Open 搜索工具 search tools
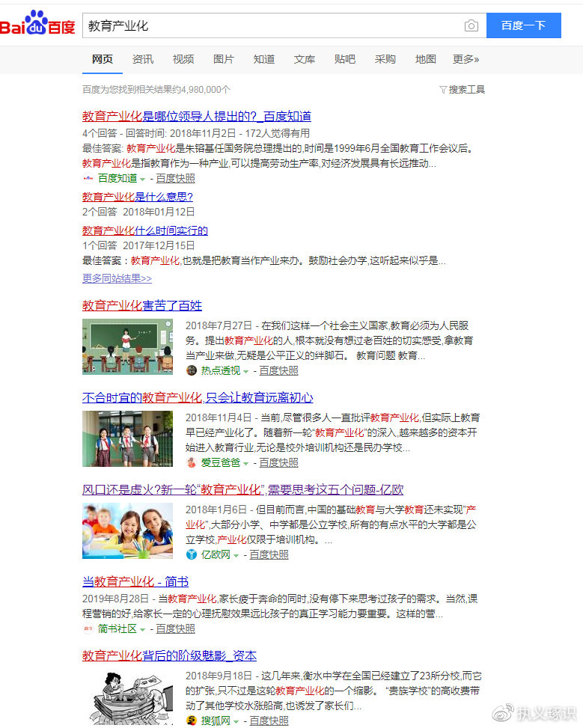The height and width of the screenshot is (728, 583). pyautogui.click(x=463, y=90)
